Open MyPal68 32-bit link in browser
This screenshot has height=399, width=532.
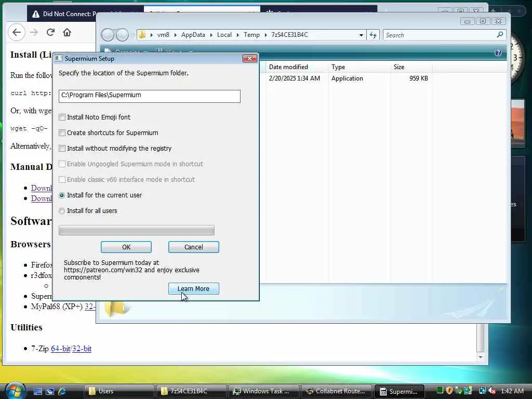(90, 307)
